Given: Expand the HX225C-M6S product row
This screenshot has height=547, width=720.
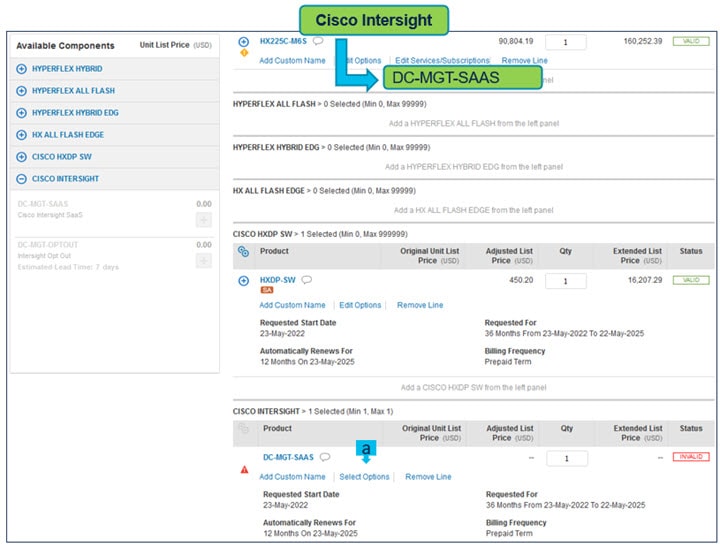Looking at the screenshot, I should click(244, 42).
